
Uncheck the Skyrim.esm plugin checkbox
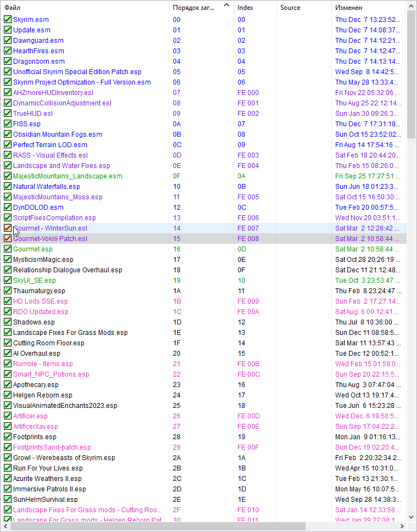point(8,20)
